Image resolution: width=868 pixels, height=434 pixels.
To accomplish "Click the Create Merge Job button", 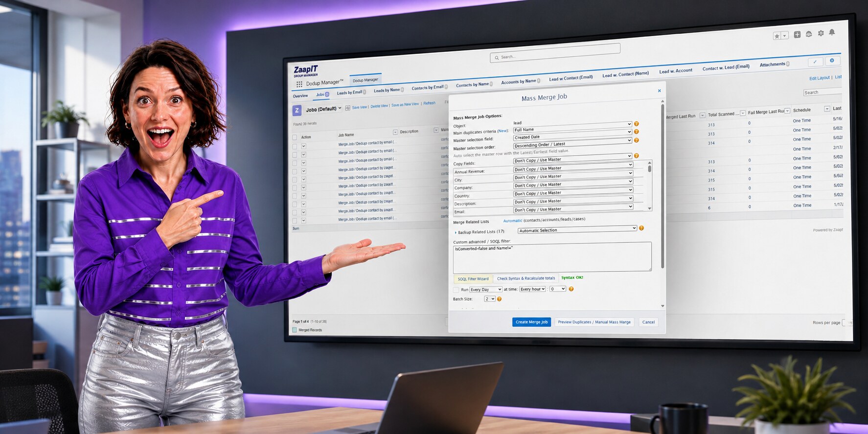I will [x=532, y=322].
